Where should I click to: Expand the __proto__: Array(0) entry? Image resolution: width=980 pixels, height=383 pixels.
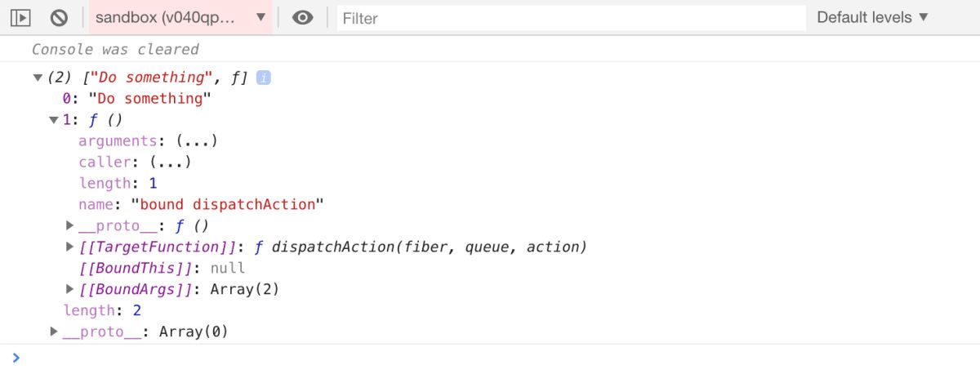pos(54,332)
